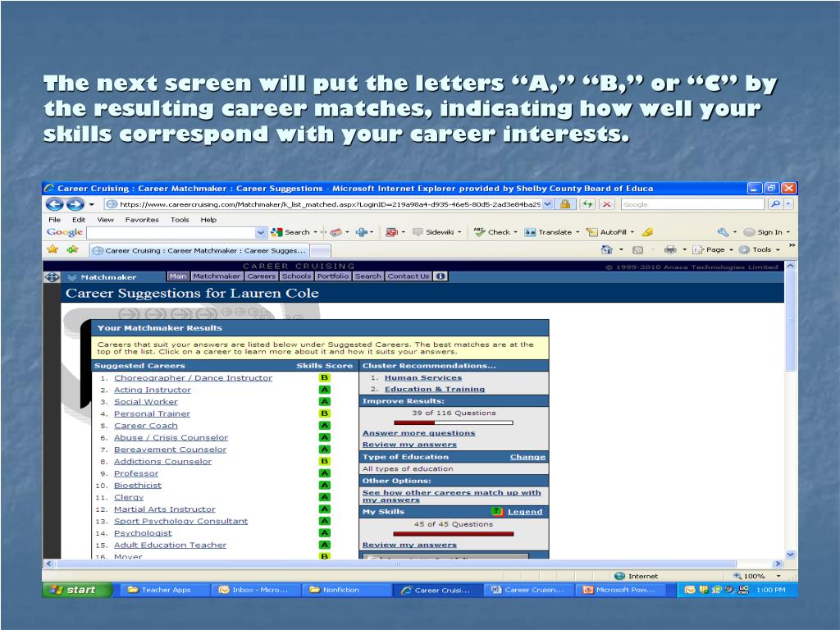Expand the address bar URL dropdown

click(x=547, y=204)
